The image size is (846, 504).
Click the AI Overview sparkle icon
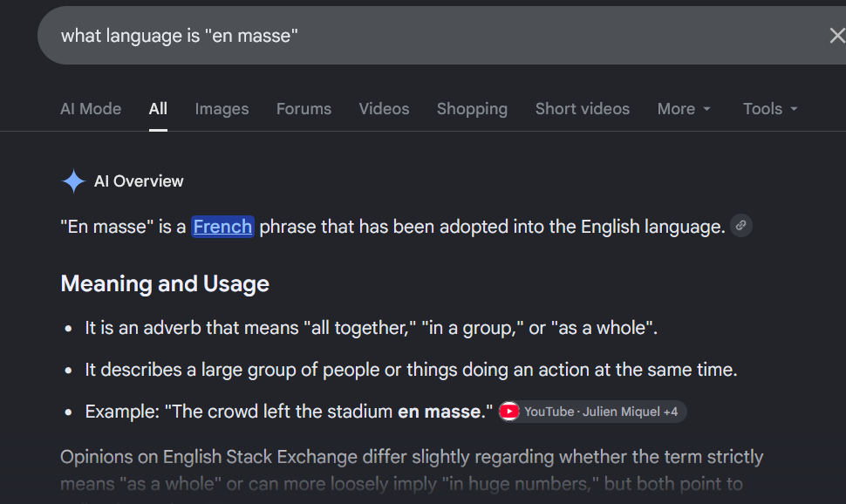tap(73, 180)
